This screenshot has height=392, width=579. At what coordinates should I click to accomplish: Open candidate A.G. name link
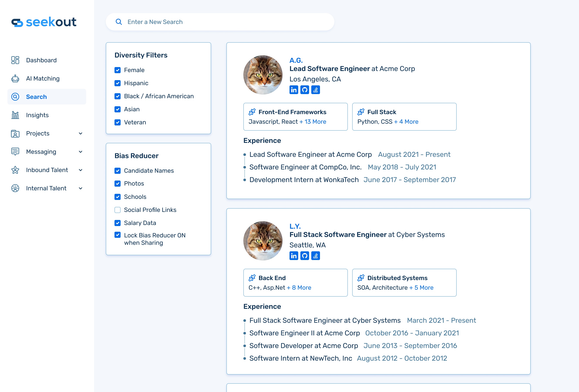coord(296,60)
